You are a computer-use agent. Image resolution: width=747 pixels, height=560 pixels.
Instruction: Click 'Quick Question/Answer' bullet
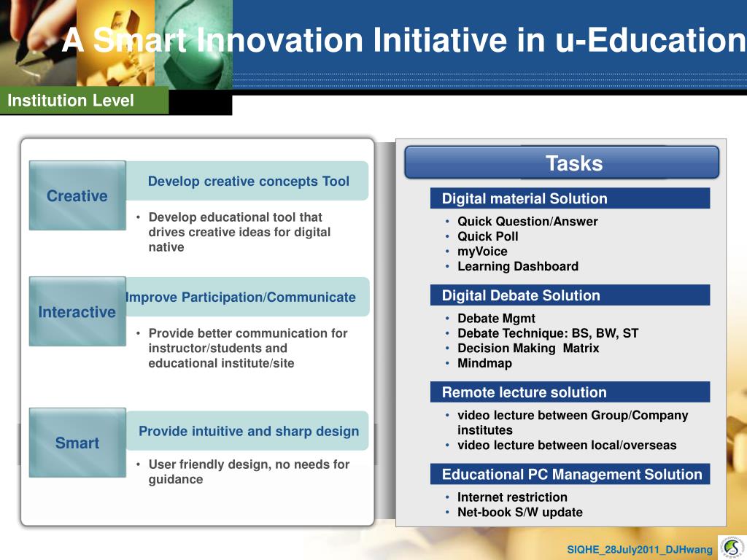[x=527, y=222]
